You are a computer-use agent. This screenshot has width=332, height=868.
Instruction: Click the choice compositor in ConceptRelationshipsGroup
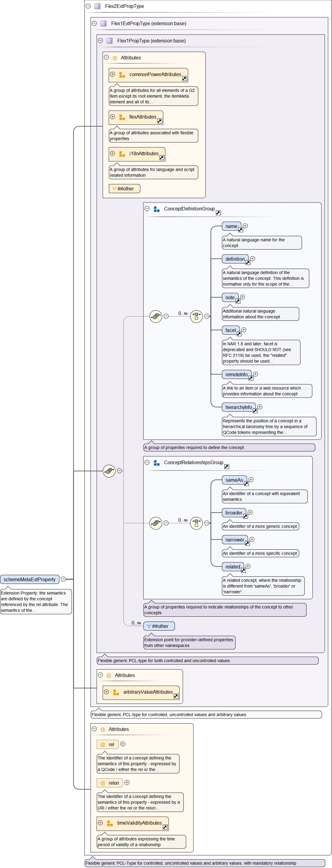tap(196, 523)
